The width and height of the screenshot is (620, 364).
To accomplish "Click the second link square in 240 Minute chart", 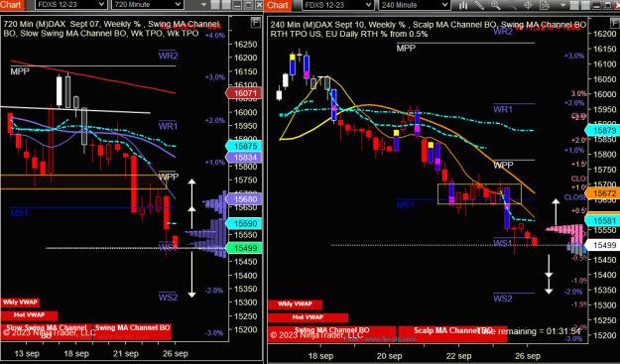I will click(585, 5).
